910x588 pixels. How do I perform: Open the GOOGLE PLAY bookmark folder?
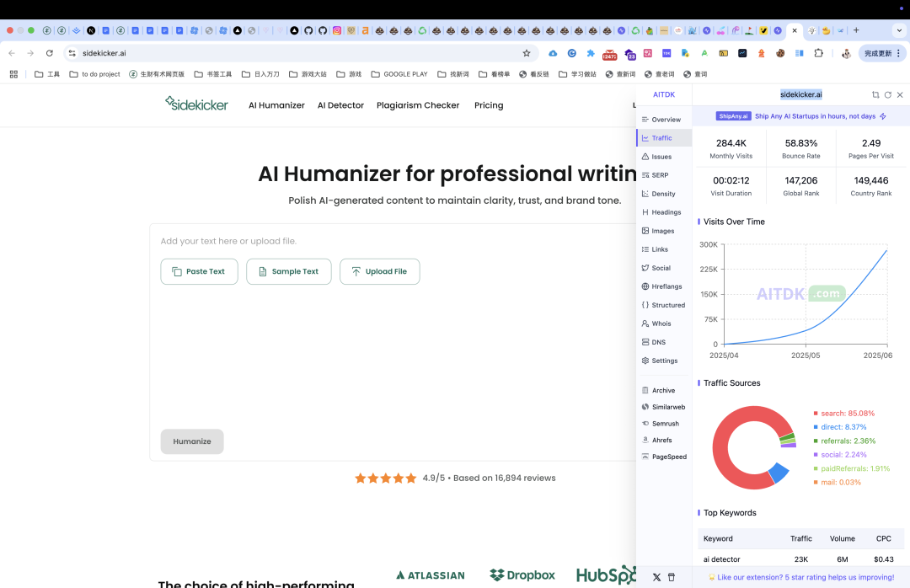click(x=399, y=74)
